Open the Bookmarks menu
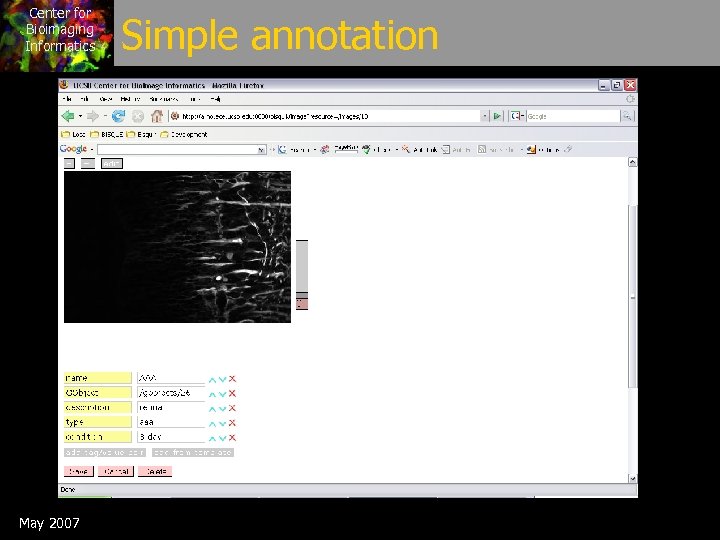720x540 pixels. (163, 99)
